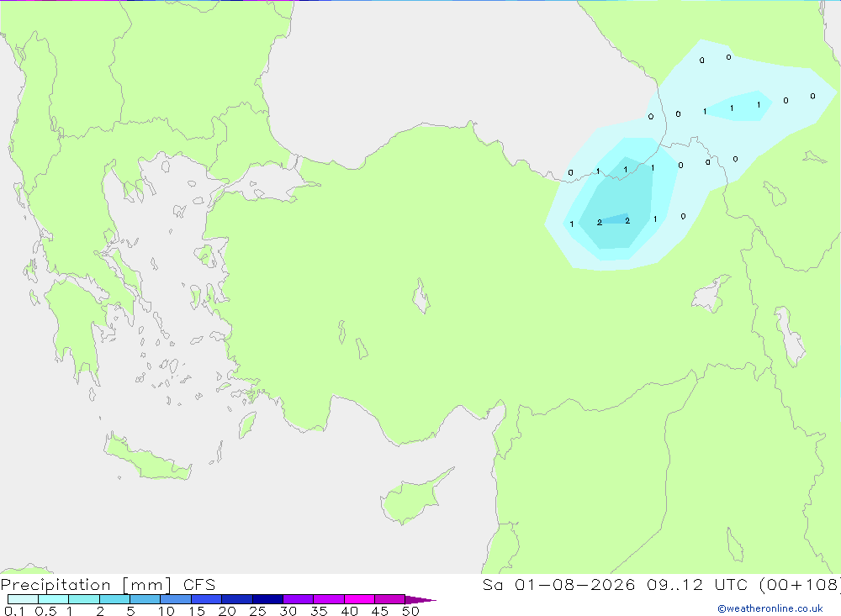Viewport: 841px width, 616px height.
Task: Click the '40' legend scale label
Action: (x=350, y=611)
